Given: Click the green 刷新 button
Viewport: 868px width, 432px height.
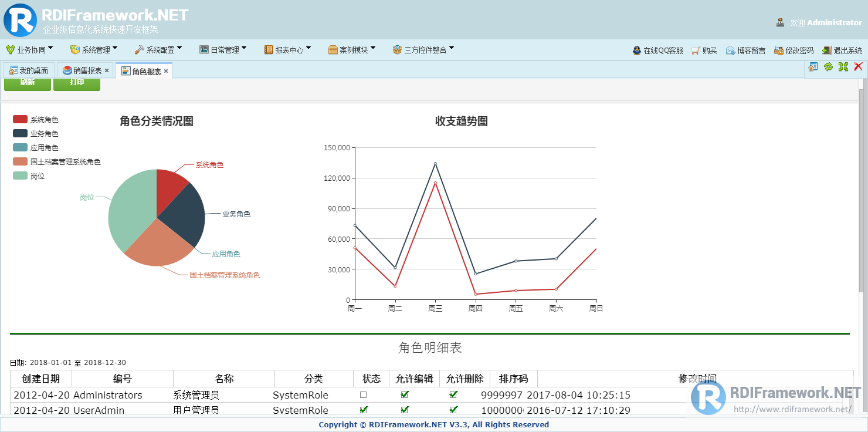Looking at the screenshot, I should pyautogui.click(x=28, y=84).
